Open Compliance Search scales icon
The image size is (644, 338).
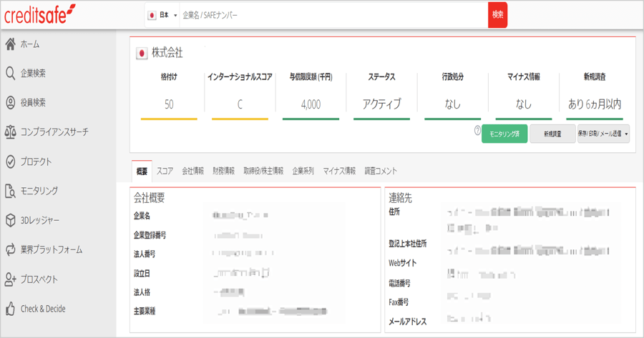click(10, 132)
